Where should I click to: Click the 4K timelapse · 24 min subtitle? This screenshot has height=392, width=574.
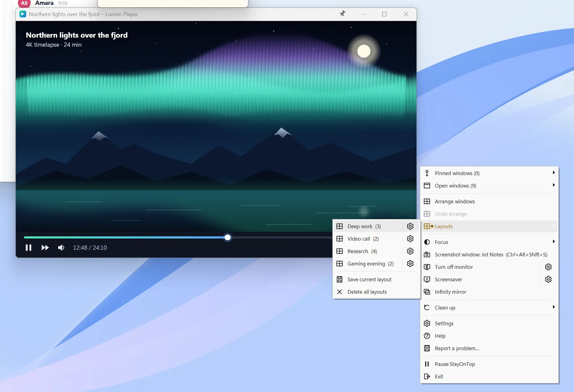coord(54,45)
